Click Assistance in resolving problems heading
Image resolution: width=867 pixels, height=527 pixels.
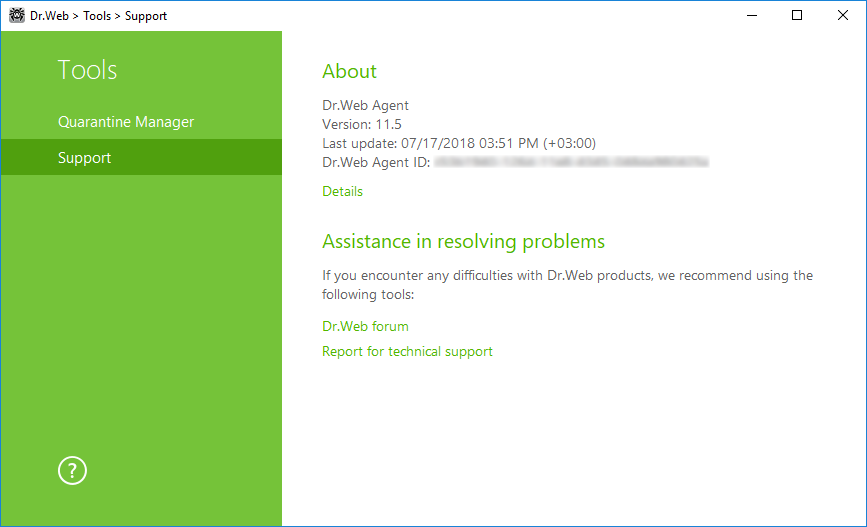pos(463,242)
